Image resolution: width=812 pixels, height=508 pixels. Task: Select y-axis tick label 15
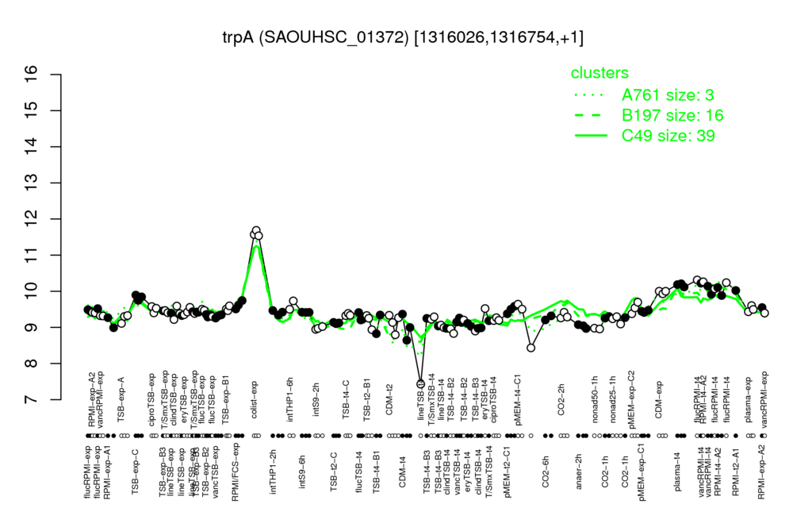[x=31, y=110]
